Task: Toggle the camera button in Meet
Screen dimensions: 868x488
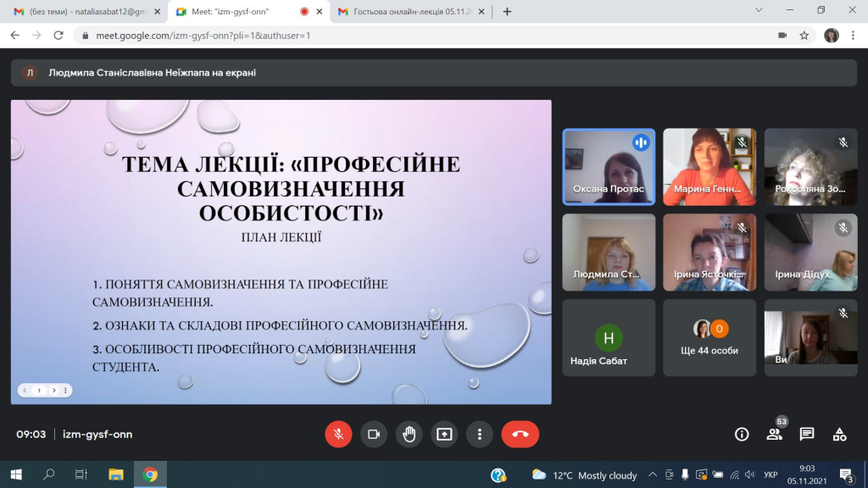Action: (373, 434)
